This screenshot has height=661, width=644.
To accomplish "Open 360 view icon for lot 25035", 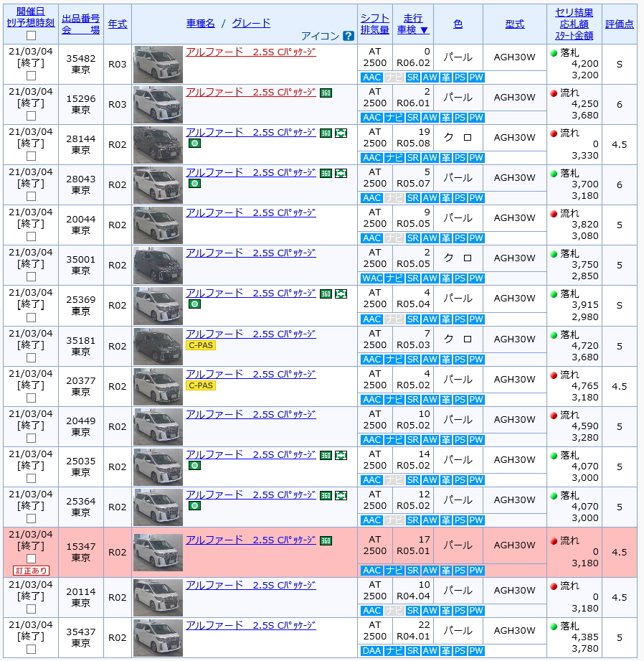I will (x=326, y=455).
